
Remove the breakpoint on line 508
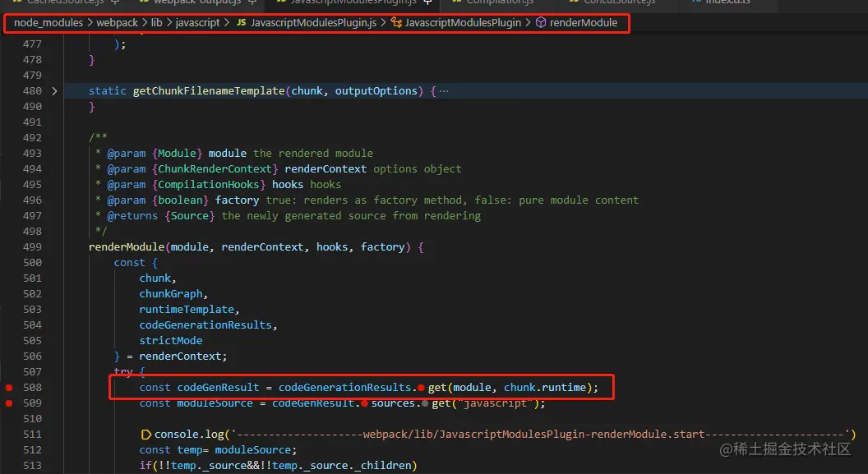(9, 388)
